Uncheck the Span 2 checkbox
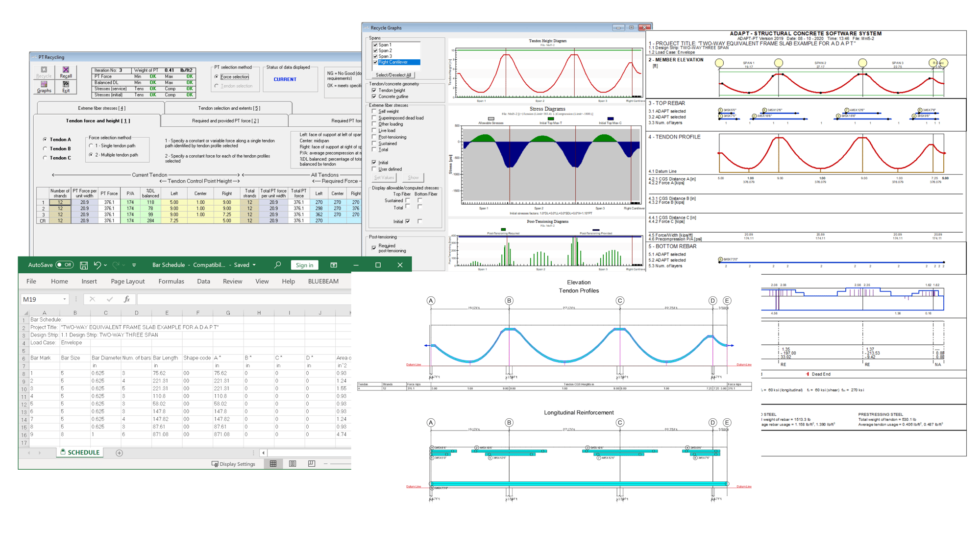Viewport: 980px width, 551px height. [x=375, y=50]
